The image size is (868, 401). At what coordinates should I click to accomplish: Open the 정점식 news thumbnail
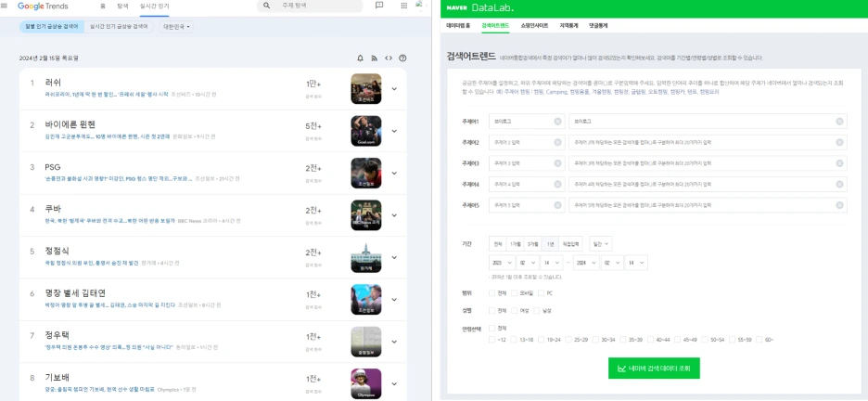click(x=366, y=257)
